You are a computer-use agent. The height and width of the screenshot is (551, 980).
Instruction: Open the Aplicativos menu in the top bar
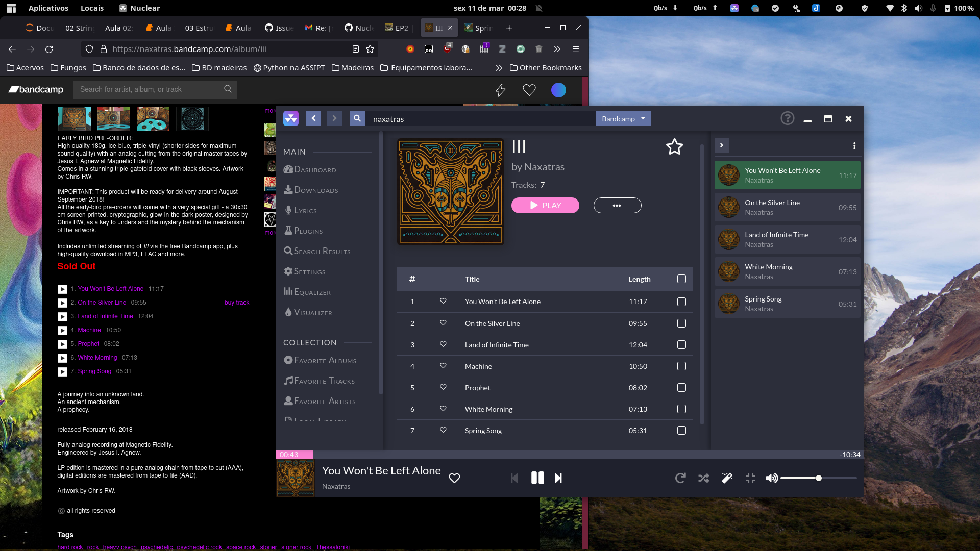tap(48, 8)
